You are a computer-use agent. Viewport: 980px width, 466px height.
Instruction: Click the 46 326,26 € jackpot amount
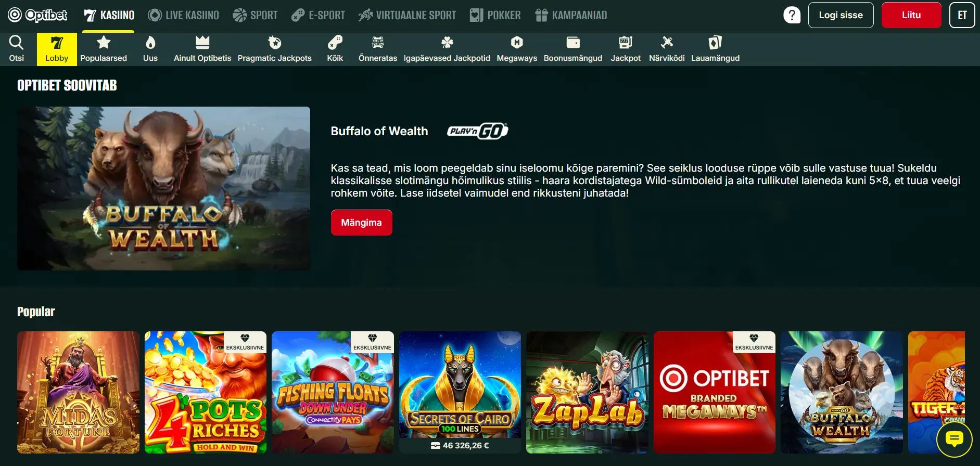[x=466, y=446]
